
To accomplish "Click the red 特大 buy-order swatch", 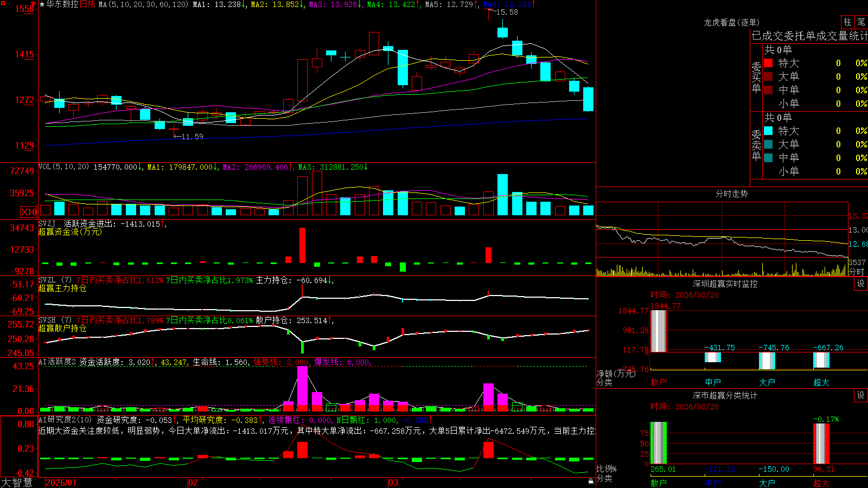I will (x=768, y=63).
